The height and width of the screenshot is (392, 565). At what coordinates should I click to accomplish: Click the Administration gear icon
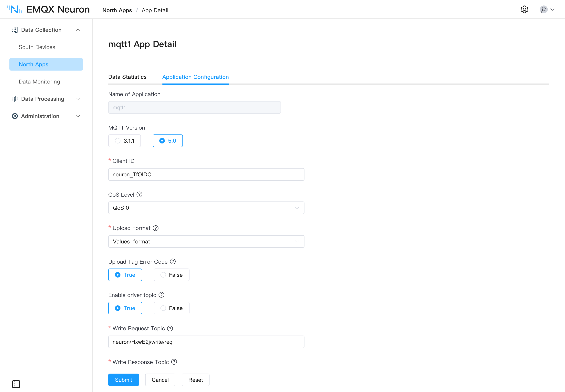point(15,116)
